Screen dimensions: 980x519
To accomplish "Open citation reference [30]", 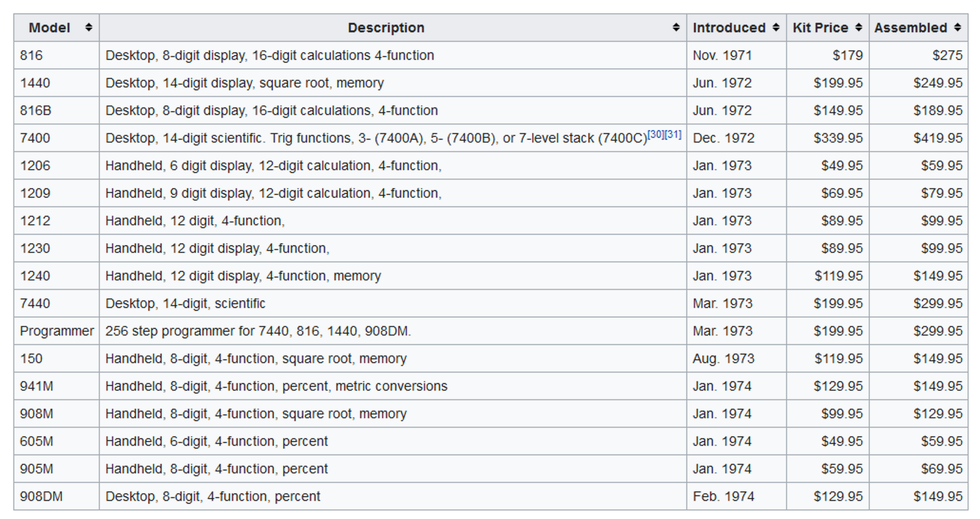I will pos(656,135).
